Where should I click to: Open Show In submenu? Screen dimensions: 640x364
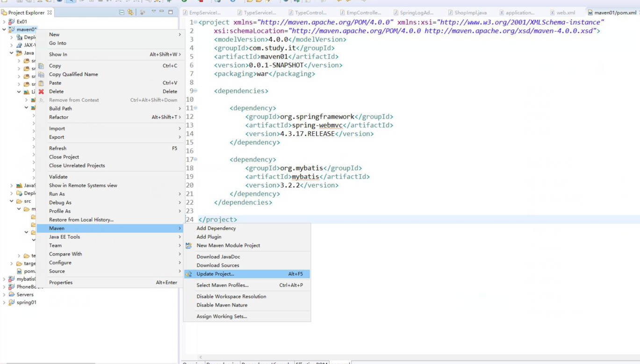[x=110, y=54]
